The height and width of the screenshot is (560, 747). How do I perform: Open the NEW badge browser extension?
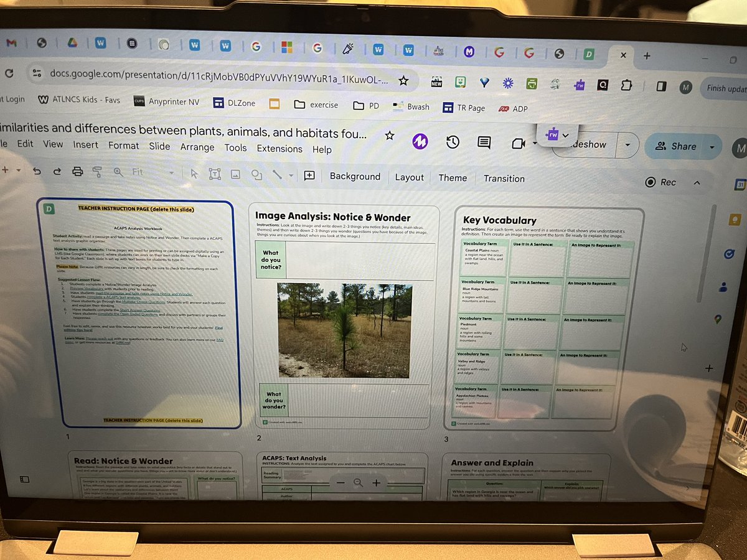tap(436, 82)
